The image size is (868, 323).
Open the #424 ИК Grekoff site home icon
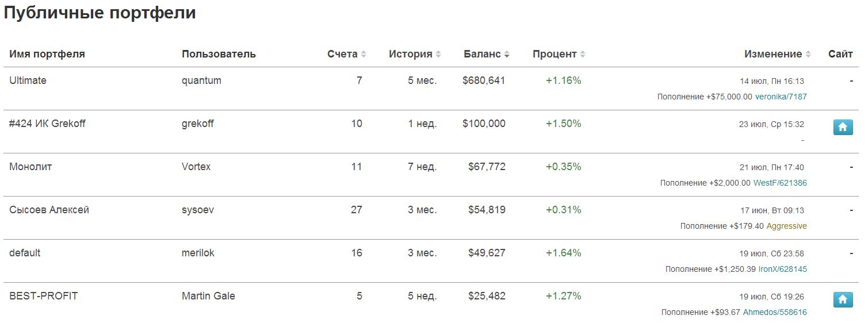click(x=843, y=127)
